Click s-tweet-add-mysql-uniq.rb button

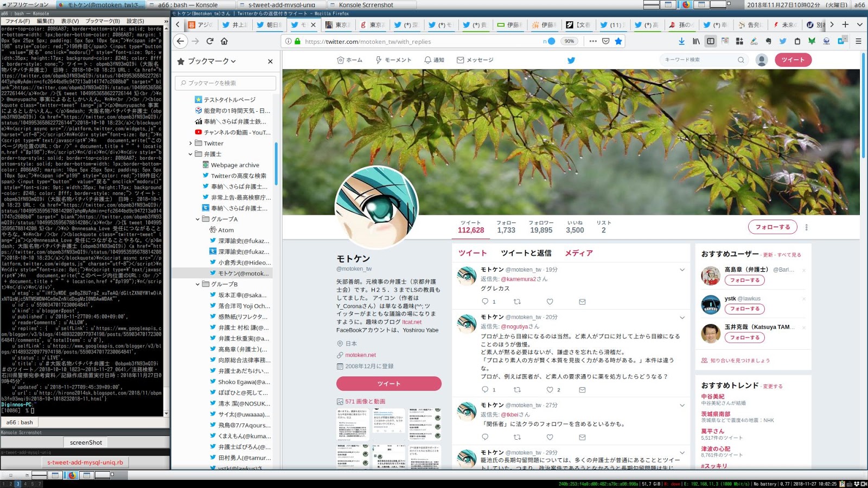coord(85,463)
